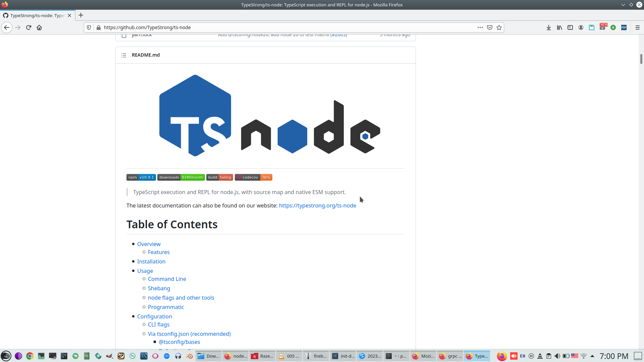644x362 pixels.
Task: Toggle volume speaker in system tray
Action: (557, 356)
